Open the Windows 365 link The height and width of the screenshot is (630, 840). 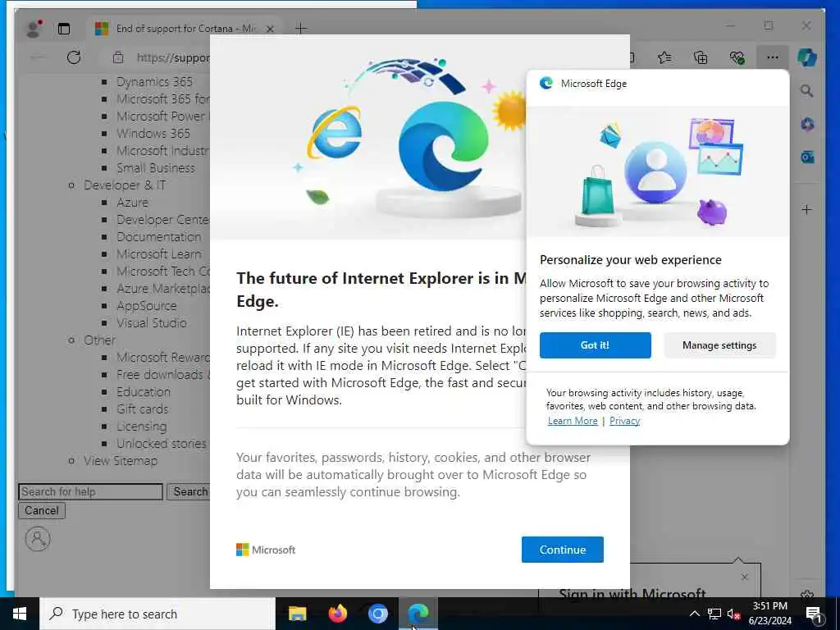(x=153, y=134)
